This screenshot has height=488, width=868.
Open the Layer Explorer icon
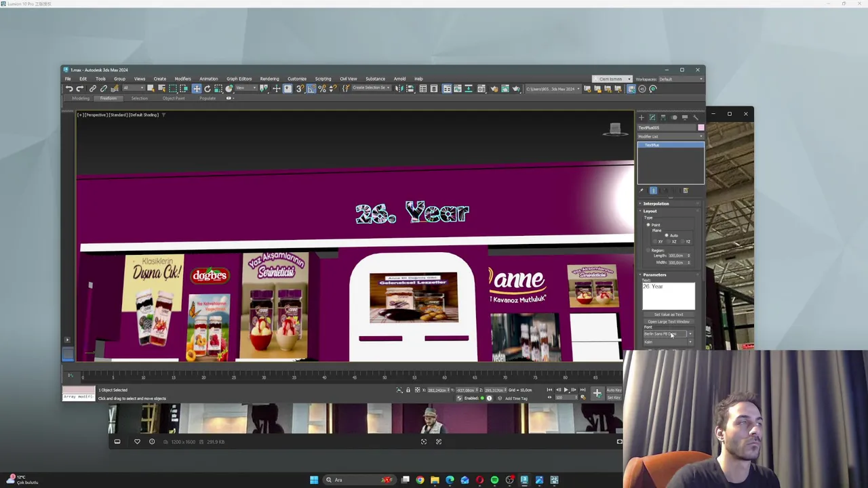click(434, 89)
